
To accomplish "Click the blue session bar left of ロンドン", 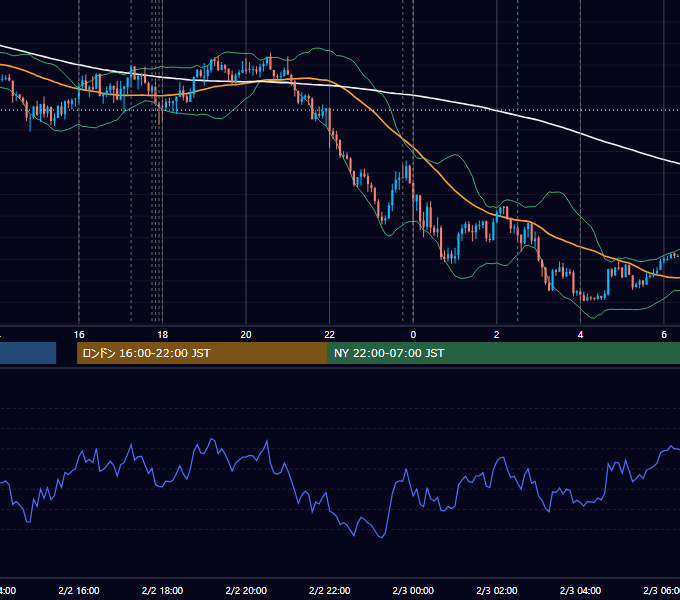I will pyautogui.click(x=28, y=353).
